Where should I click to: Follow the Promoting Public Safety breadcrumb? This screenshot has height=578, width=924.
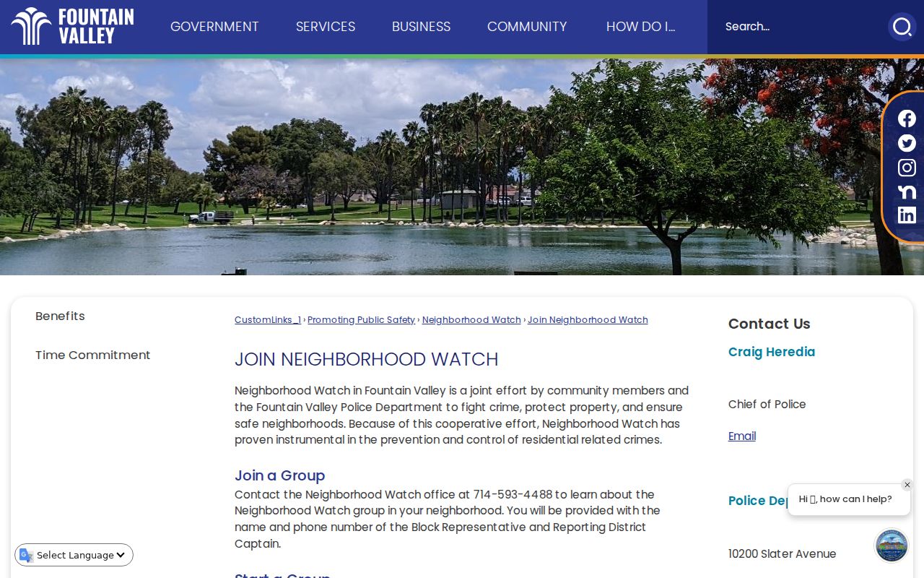tap(361, 320)
